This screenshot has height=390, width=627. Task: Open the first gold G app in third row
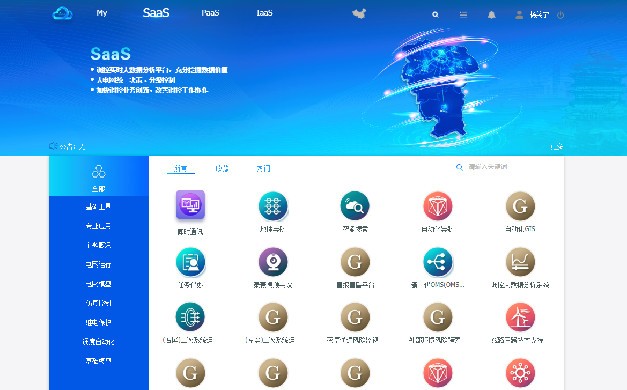click(273, 317)
